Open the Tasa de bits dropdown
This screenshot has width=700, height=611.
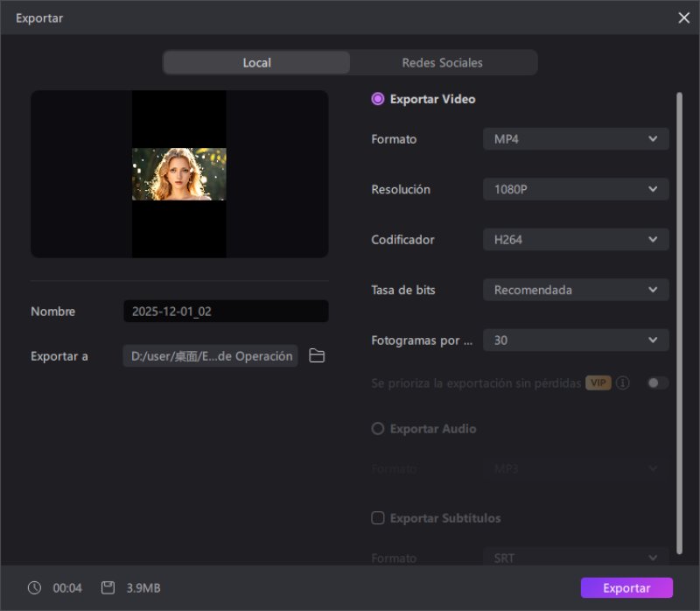tap(575, 290)
